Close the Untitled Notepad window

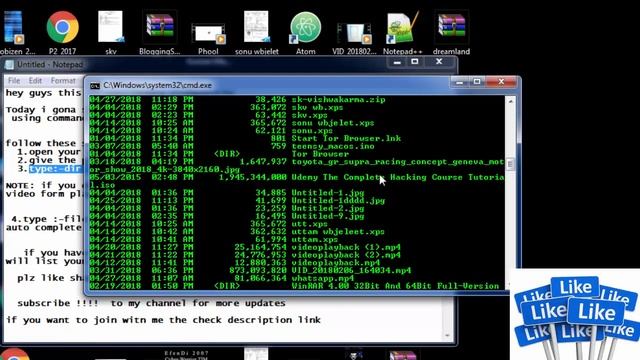click(x=439, y=62)
